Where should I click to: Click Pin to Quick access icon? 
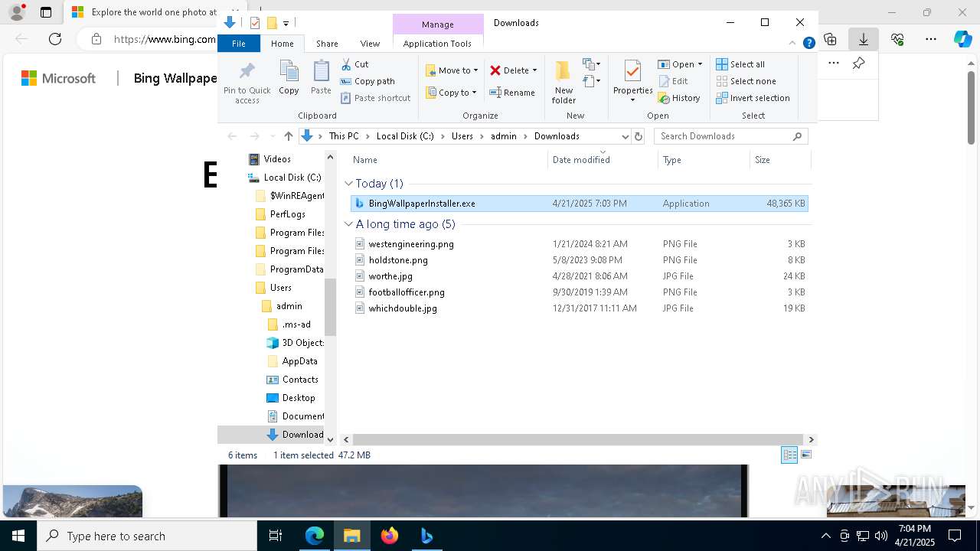click(247, 83)
